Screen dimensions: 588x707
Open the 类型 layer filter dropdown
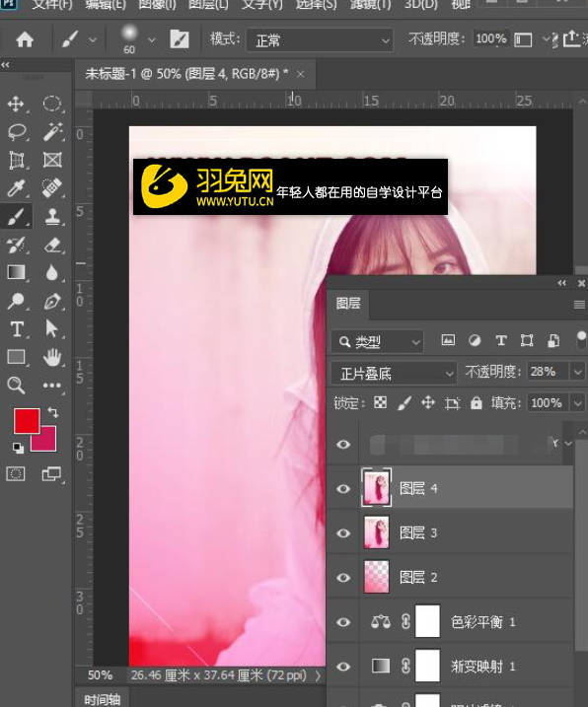378,342
